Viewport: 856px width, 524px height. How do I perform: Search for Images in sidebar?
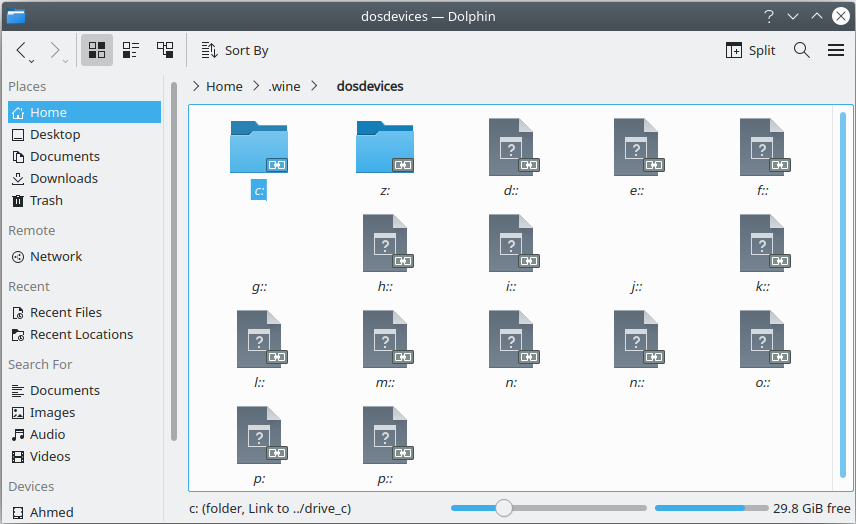pyautogui.click(x=85, y=413)
